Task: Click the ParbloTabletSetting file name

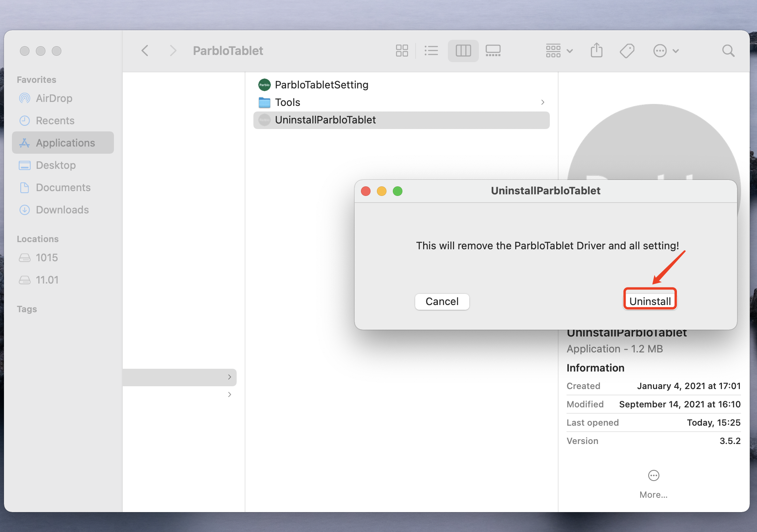Action: coord(322,85)
